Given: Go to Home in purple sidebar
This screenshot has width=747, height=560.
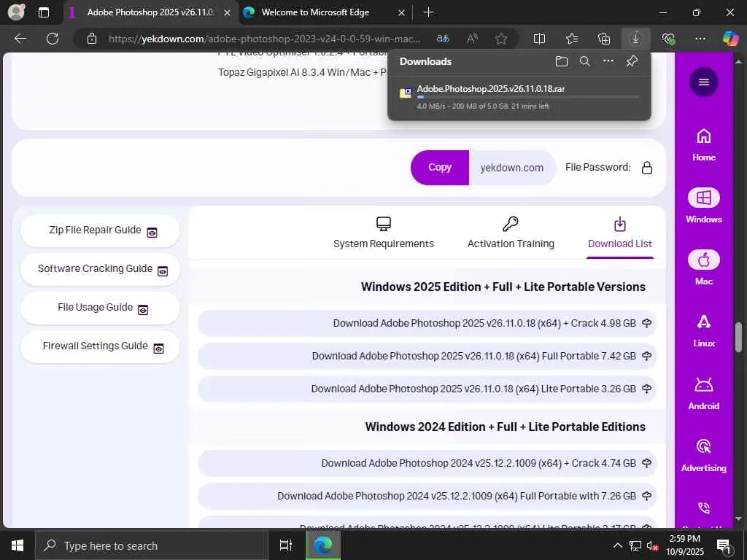Looking at the screenshot, I should pos(704,145).
